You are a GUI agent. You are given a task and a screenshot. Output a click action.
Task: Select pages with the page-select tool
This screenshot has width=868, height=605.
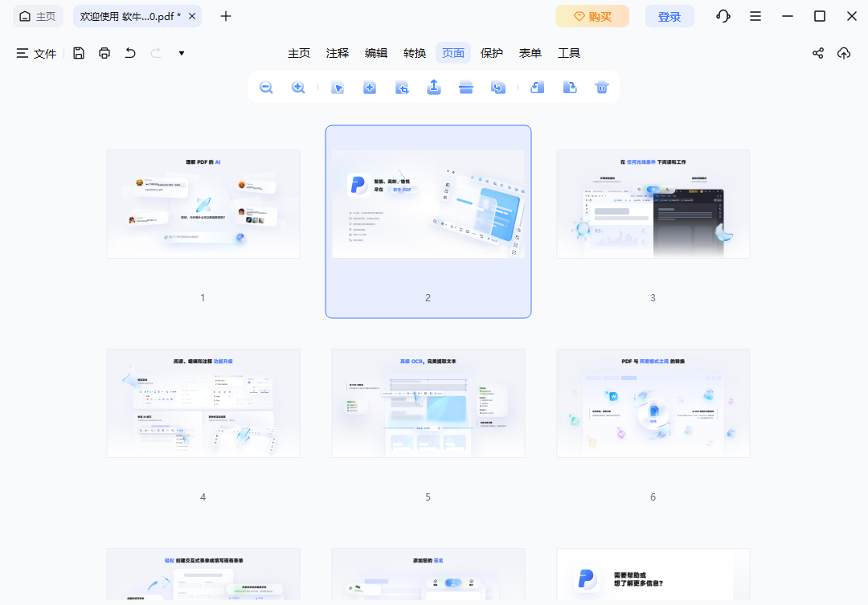(x=338, y=88)
